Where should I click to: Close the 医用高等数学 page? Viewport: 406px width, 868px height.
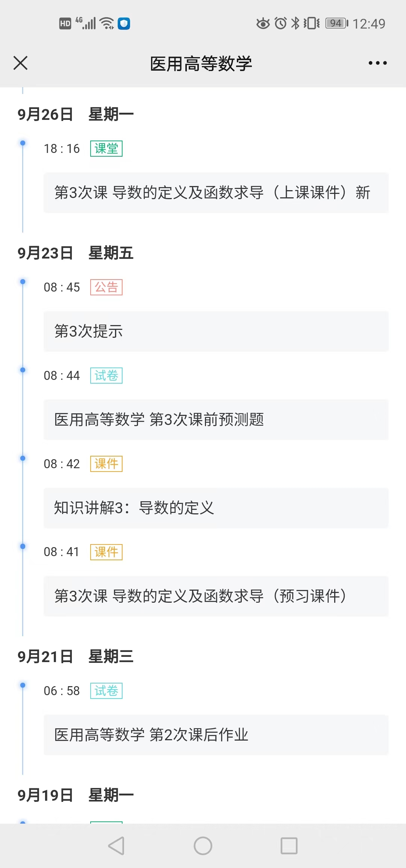21,63
